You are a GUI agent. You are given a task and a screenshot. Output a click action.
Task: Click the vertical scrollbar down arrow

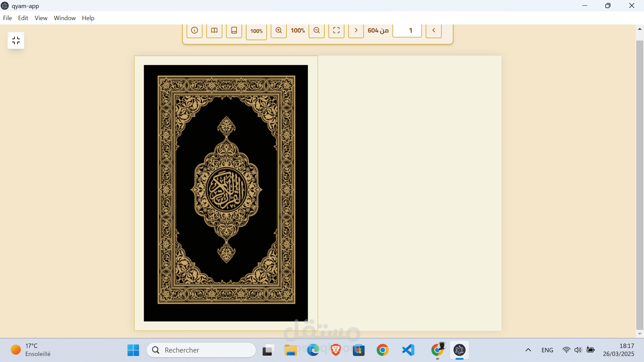[x=640, y=334]
